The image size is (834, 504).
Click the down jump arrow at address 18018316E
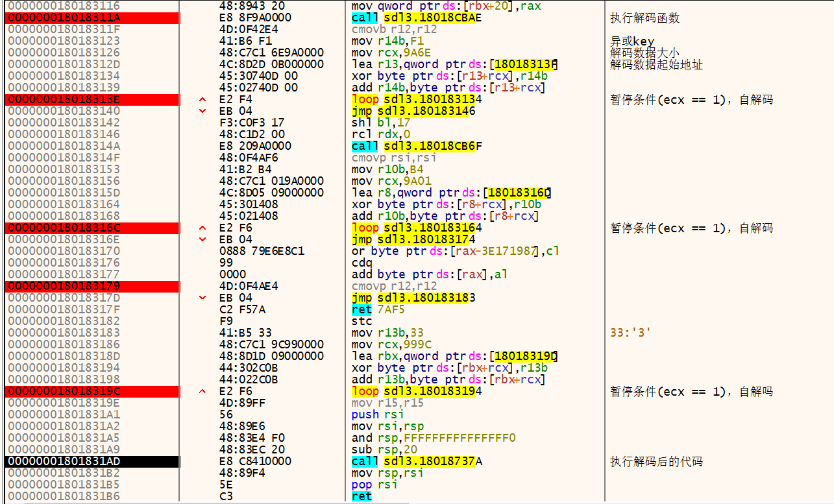tap(202, 240)
